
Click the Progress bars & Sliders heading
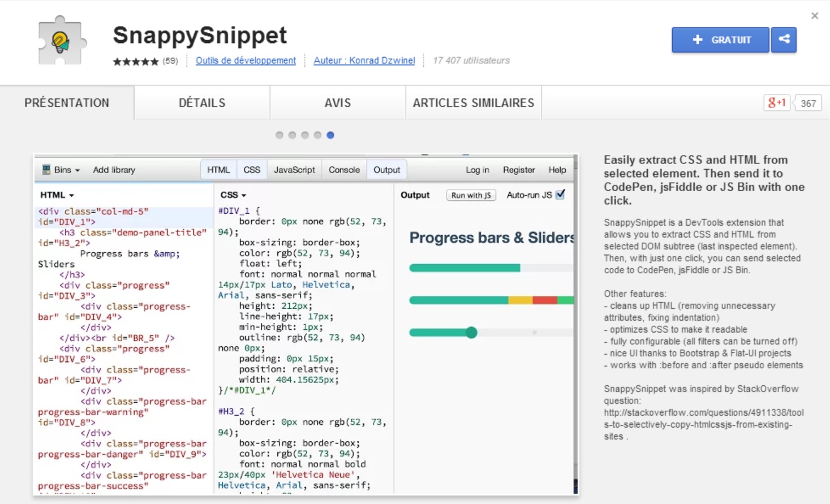point(492,238)
